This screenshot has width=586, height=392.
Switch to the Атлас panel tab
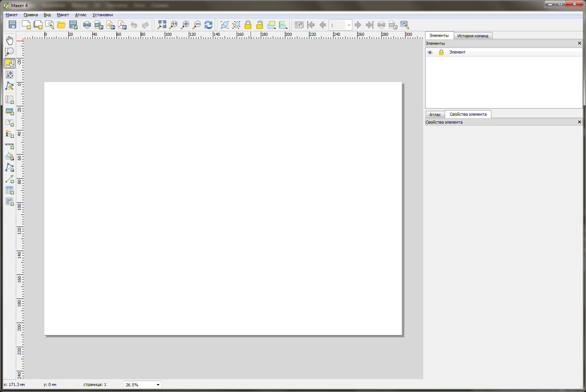[x=435, y=115]
